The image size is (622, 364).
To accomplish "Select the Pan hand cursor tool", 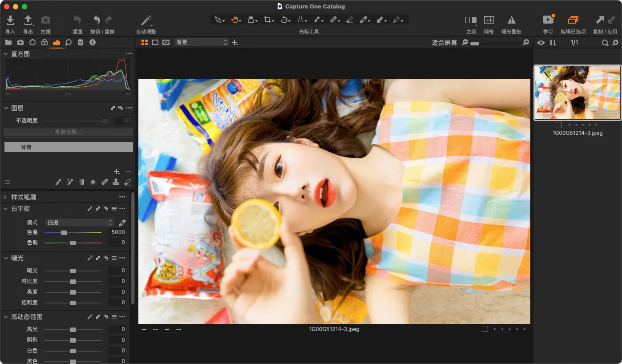I will click(x=234, y=20).
